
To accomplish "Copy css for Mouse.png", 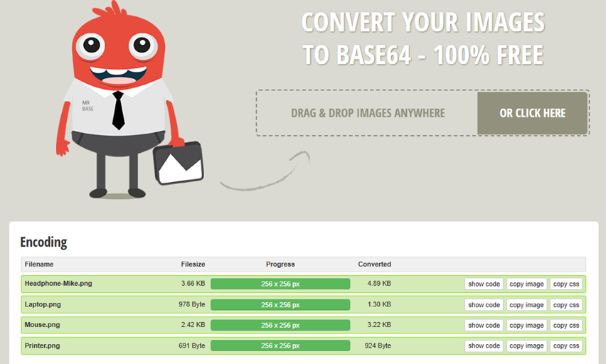I will pyautogui.click(x=566, y=325).
